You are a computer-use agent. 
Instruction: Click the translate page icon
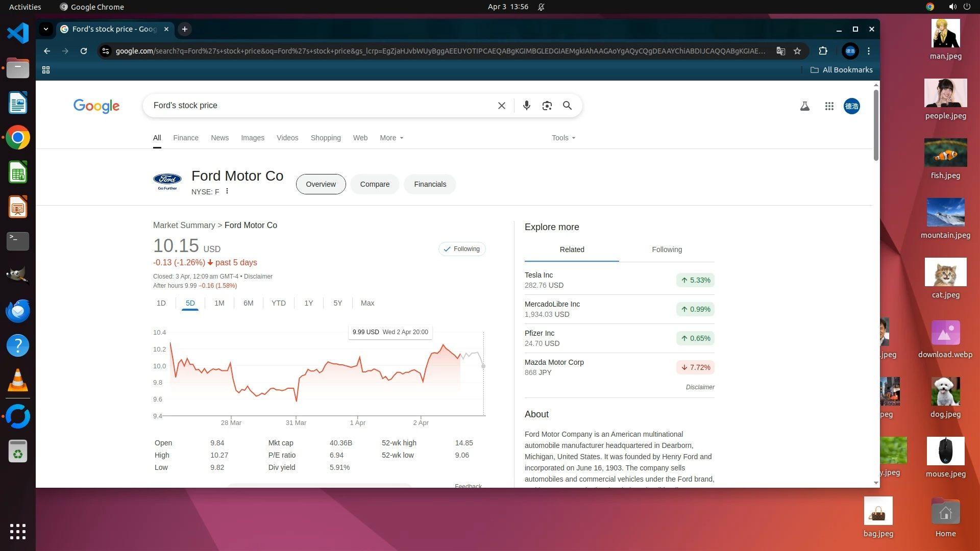point(780,51)
